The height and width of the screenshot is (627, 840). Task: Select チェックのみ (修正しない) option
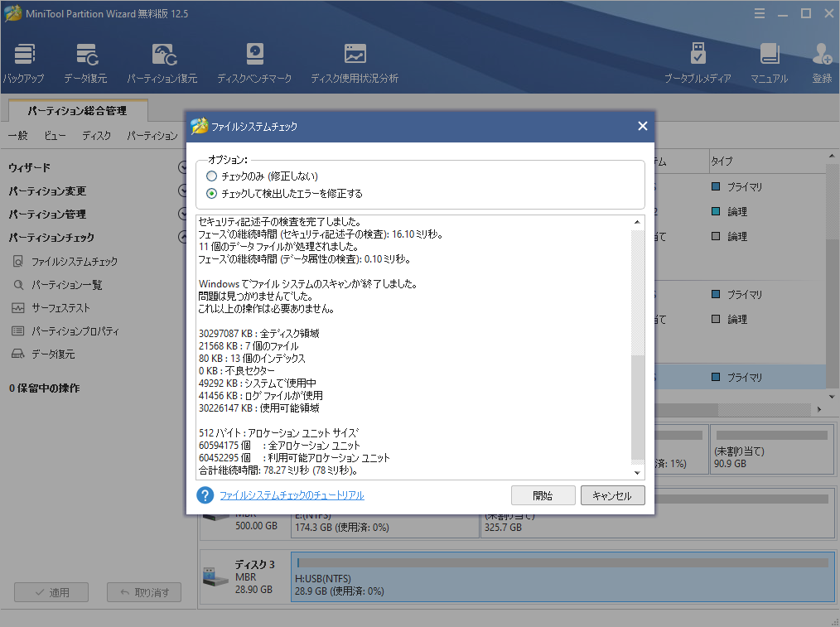pyautogui.click(x=211, y=176)
